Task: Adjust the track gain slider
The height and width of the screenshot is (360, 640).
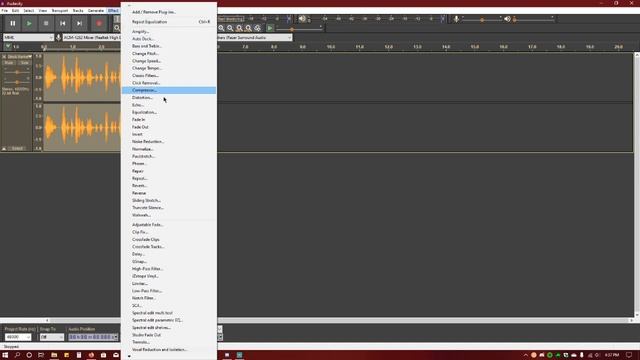Action: coord(17,72)
